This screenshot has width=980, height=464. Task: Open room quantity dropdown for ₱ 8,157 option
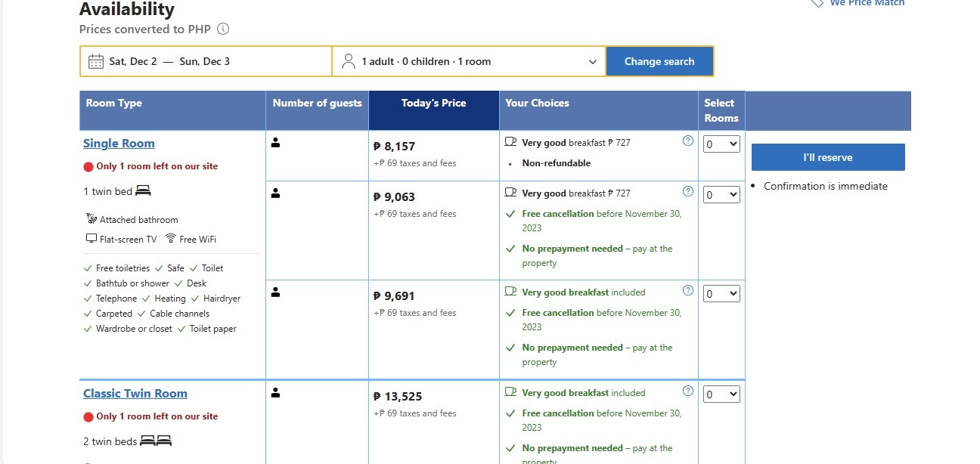click(x=721, y=144)
